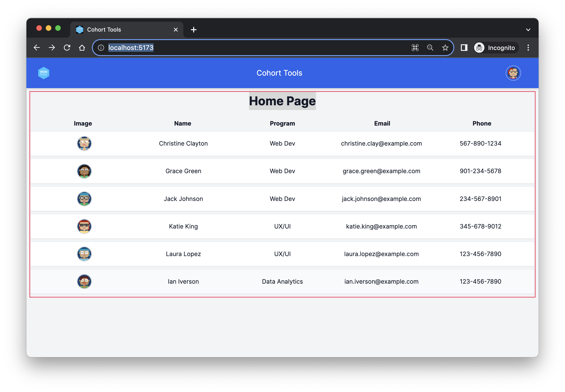Click Katie King's avatar image
The image size is (565, 392).
pyautogui.click(x=84, y=226)
